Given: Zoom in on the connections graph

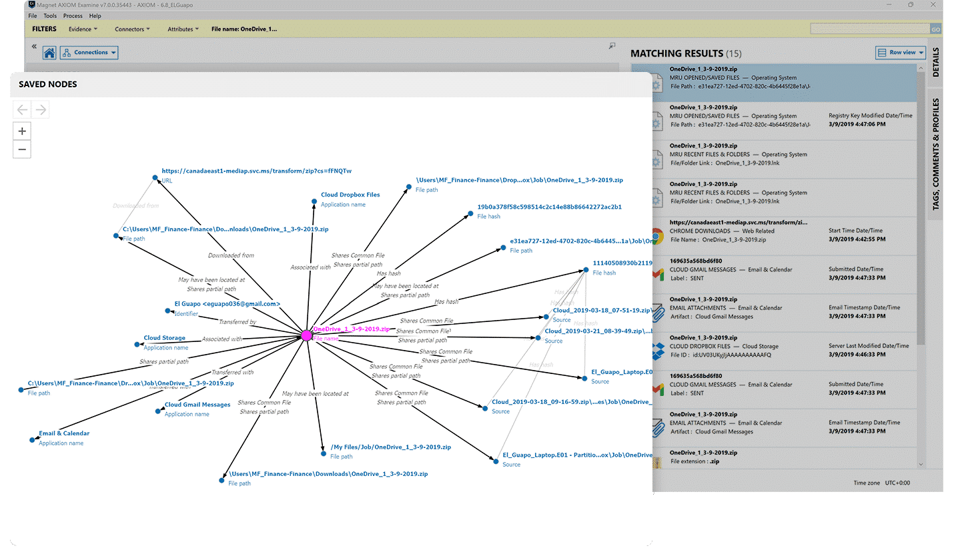Looking at the screenshot, I should [x=22, y=131].
